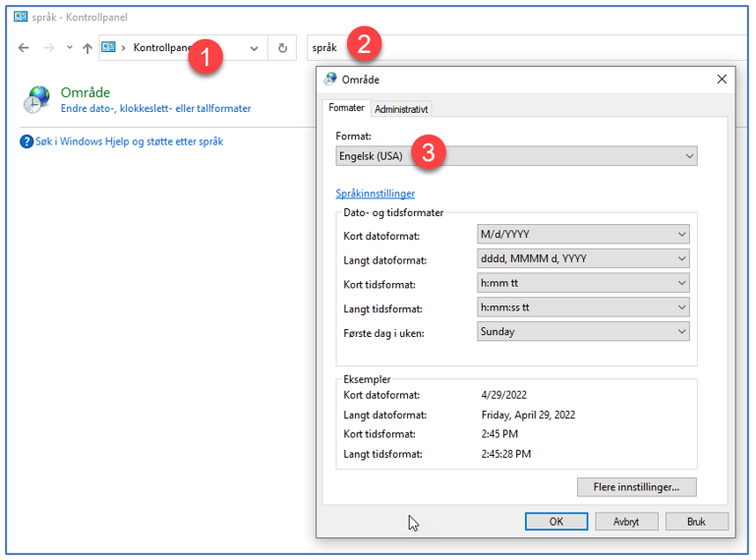Open the Format dropdown showing Engelsk (USA)
The width and height of the screenshot is (756, 560).
coord(516,156)
